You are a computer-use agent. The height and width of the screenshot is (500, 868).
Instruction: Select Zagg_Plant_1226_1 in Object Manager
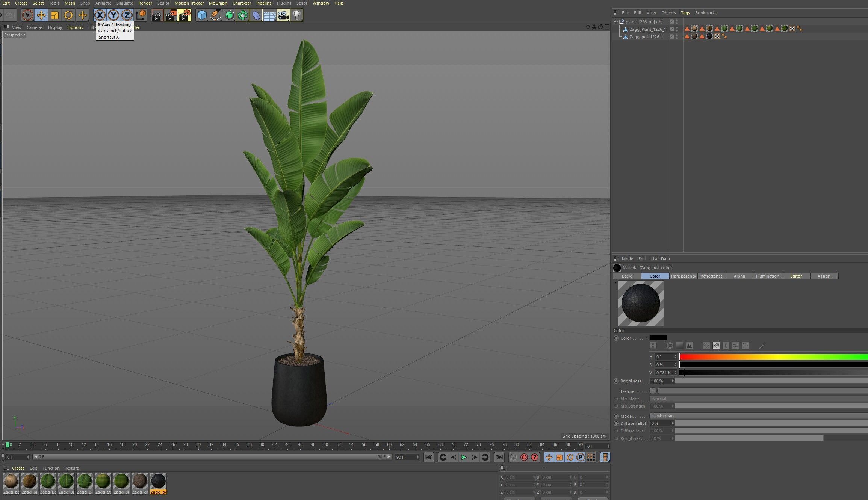647,29
